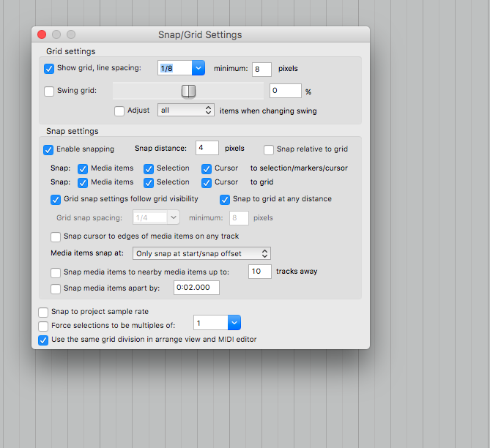Enable the Swing grid checkbox
The image size is (490, 448).
tap(49, 92)
